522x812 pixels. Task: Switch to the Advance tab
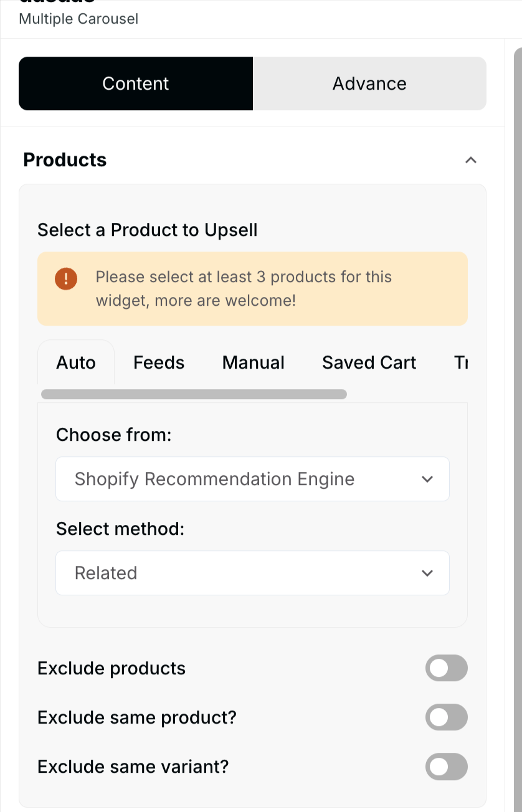pyautogui.click(x=369, y=83)
